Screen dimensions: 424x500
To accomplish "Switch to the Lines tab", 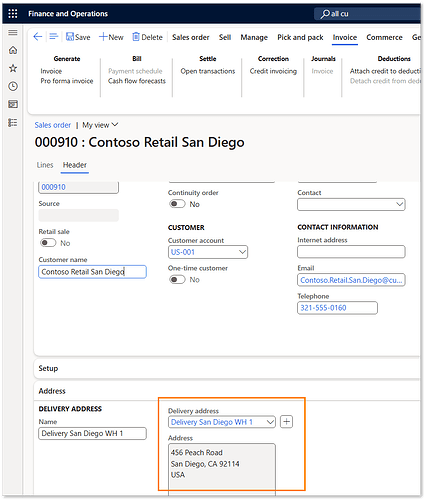I will coord(45,165).
